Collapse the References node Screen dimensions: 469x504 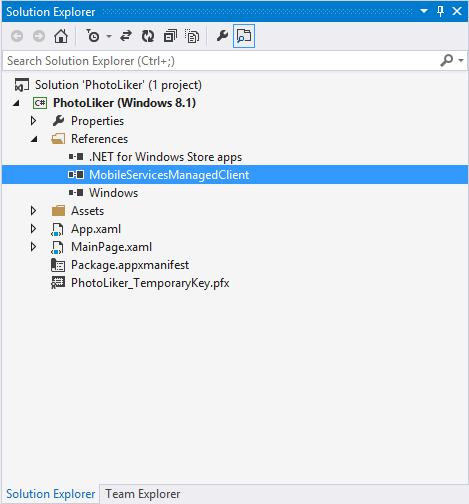[x=34, y=139]
